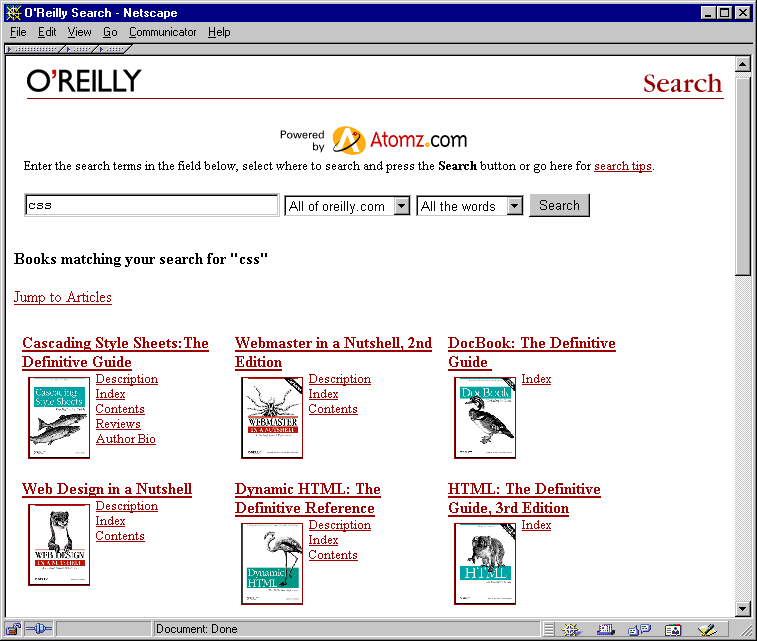Open the Communicator menu
Image resolution: width=757 pixels, height=641 pixels.
click(162, 32)
